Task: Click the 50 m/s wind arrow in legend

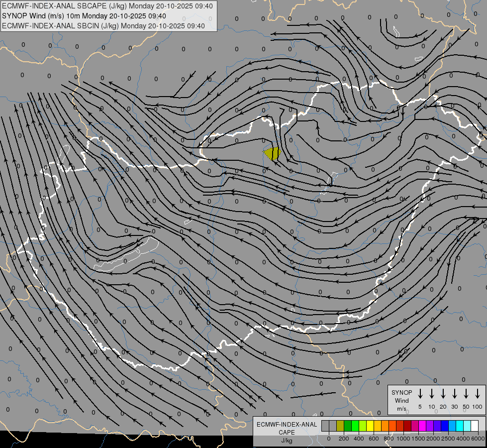Action: tap(466, 394)
